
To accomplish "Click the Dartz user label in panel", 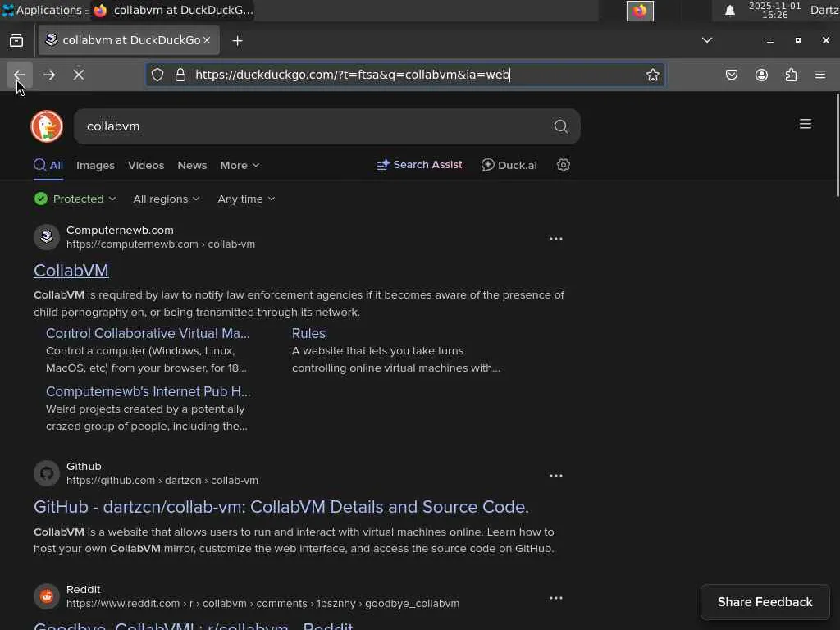I will (x=824, y=10).
